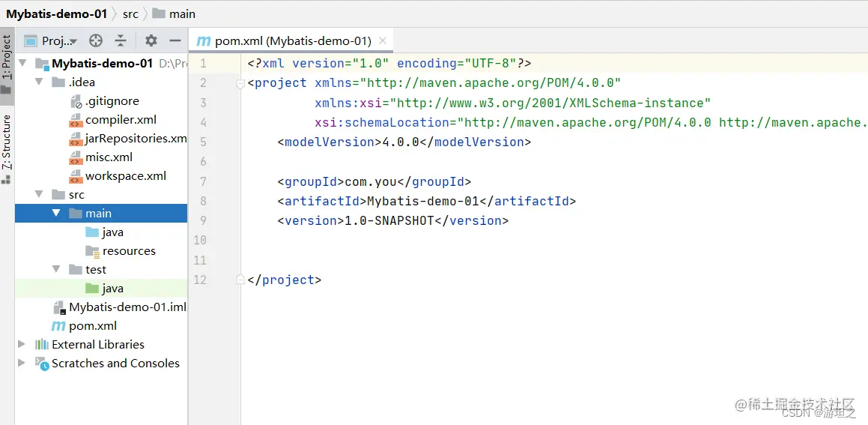Click the .gitignore file icon
The width and height of the screenshot is (868, 425).
[76, 101]
